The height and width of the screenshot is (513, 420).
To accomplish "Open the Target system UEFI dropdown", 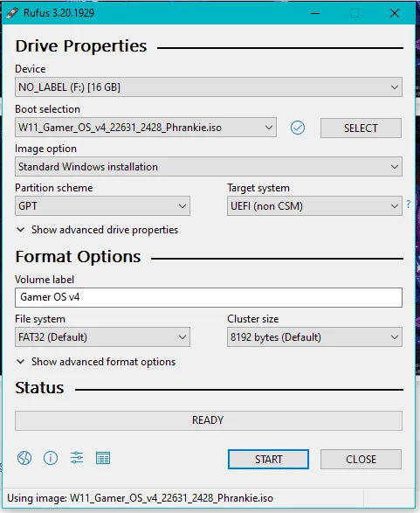I will tap(314, 205).
